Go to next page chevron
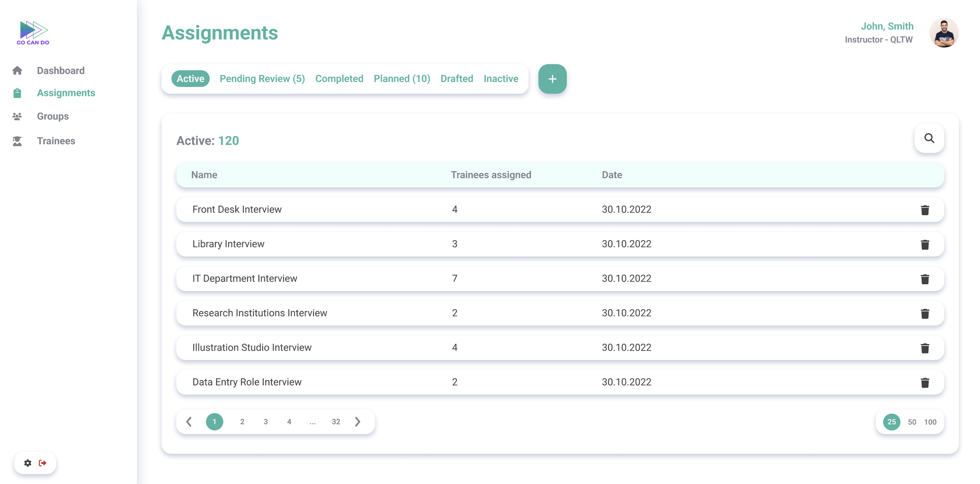Image resolution: width=980 pixels, height=484 pixels. click(x=358, y=422)
